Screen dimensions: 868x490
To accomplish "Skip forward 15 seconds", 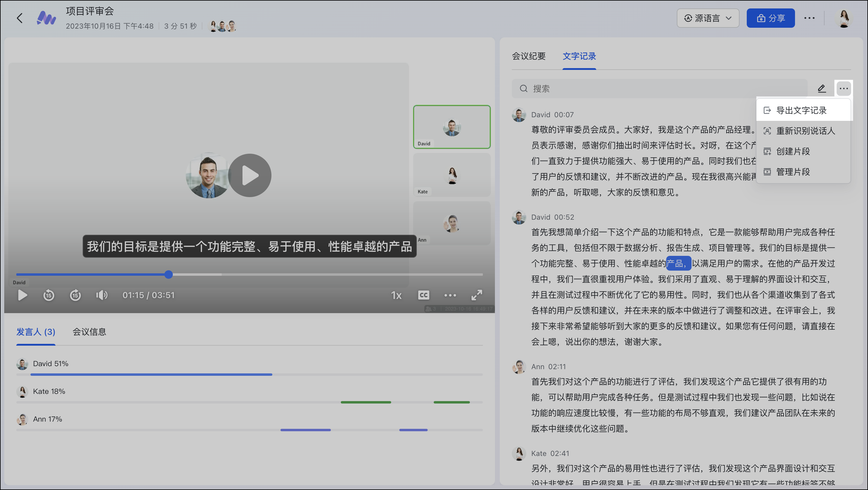I will click(x=75, y=295).
